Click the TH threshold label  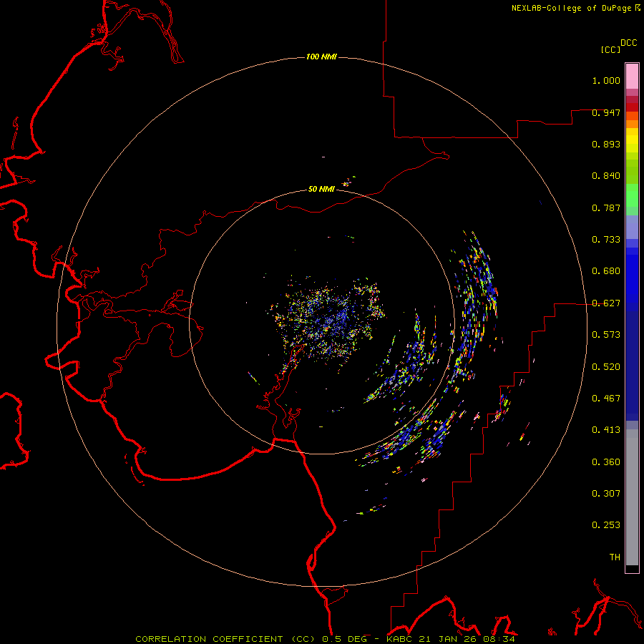[x=615, y=557]
